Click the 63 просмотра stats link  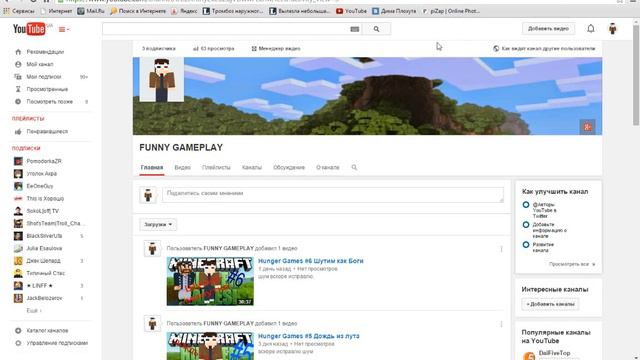coord(214,49)
